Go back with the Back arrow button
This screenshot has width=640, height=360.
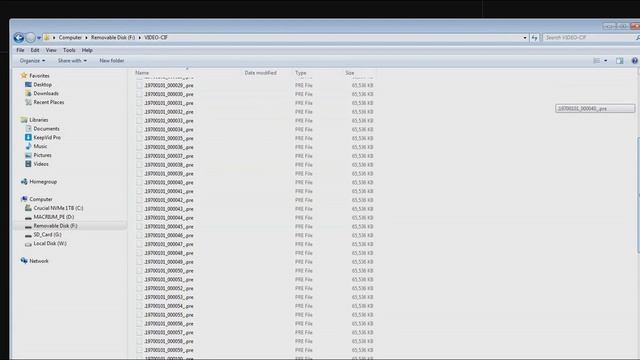coord(19,38)
